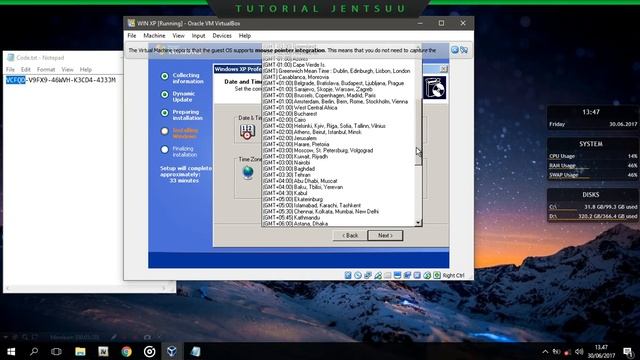Click the don't-show-again icon on VirtualBox notification

pos(464,50)
